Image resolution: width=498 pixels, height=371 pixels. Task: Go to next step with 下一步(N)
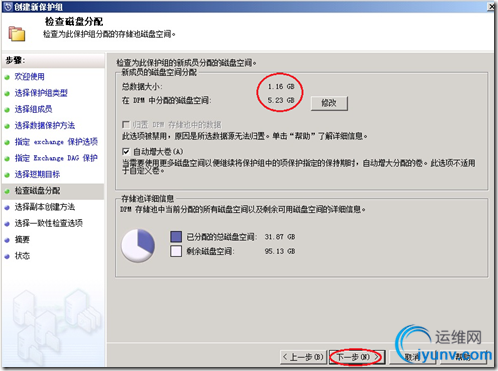(358, 357)
